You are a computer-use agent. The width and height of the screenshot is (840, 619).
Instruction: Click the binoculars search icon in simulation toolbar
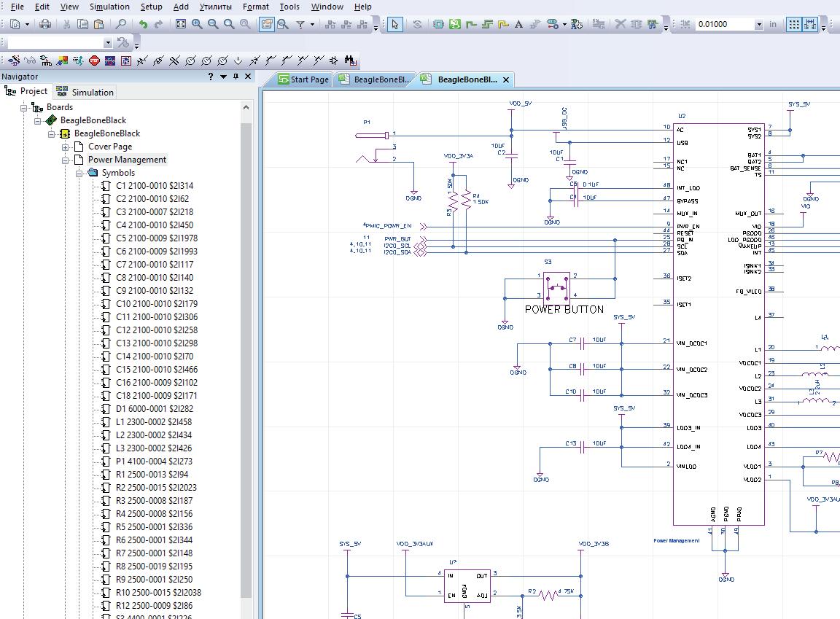pyautogui.click(x=350, y=61)
